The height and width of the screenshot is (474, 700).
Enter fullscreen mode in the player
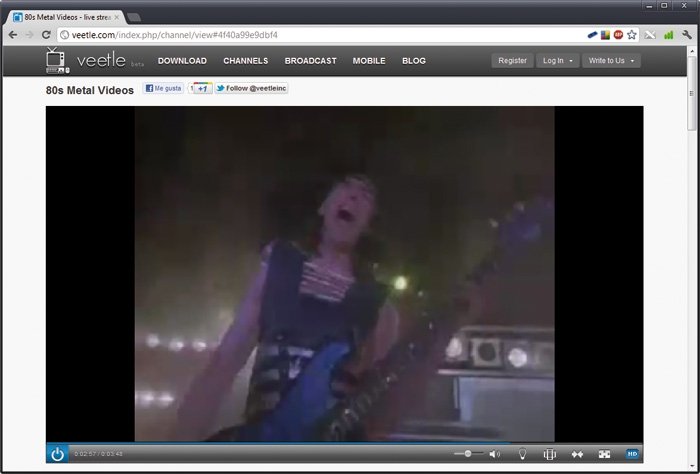pyautogui.click(x=604, y=454)
